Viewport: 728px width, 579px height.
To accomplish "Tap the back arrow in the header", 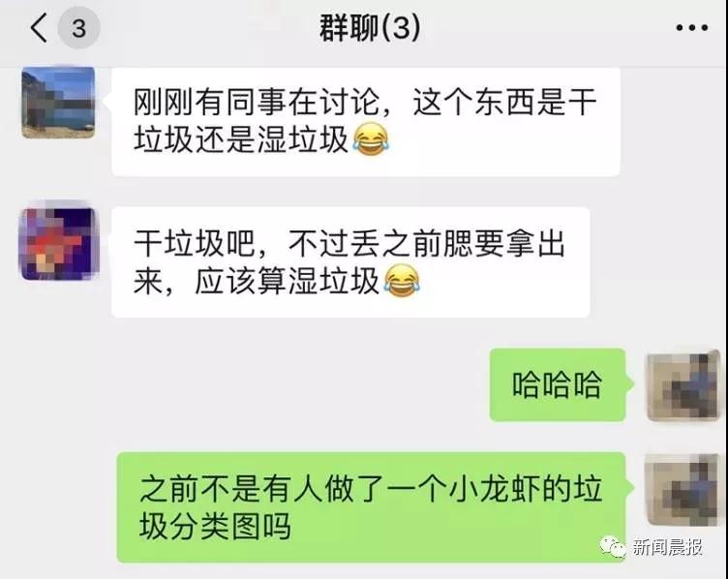I will click(x=40, y=28).
